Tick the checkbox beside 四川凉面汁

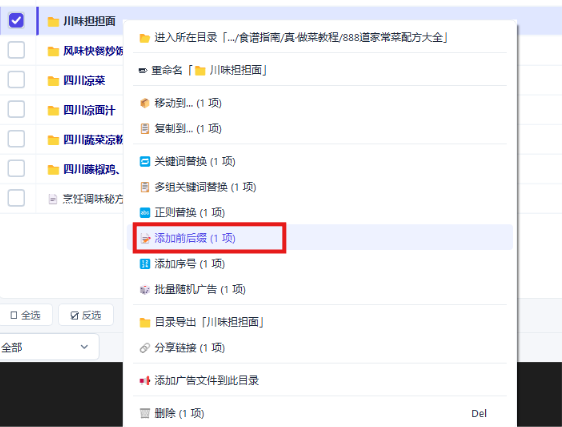click(x=16, y=109)
